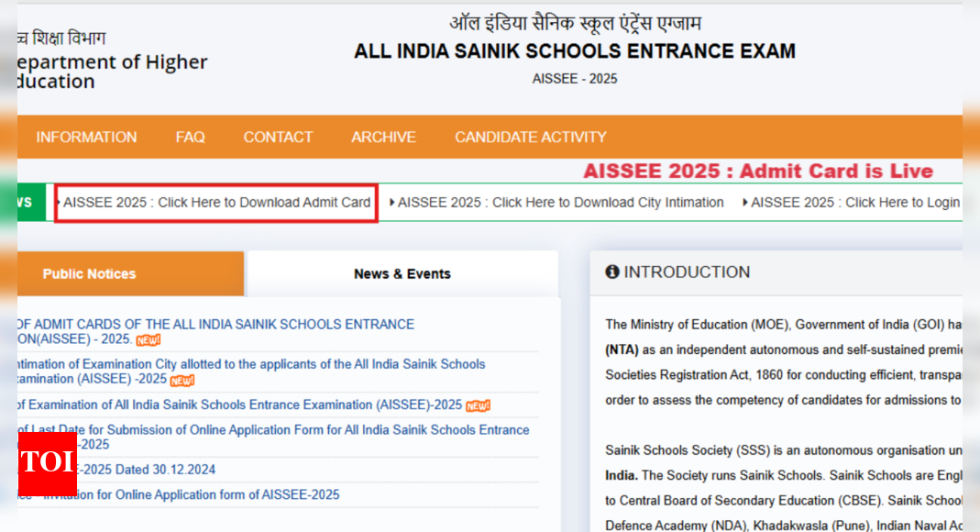Click the NEW badge beside admit cards notice
Screen dimensions: 980x532
pos(149,340)
